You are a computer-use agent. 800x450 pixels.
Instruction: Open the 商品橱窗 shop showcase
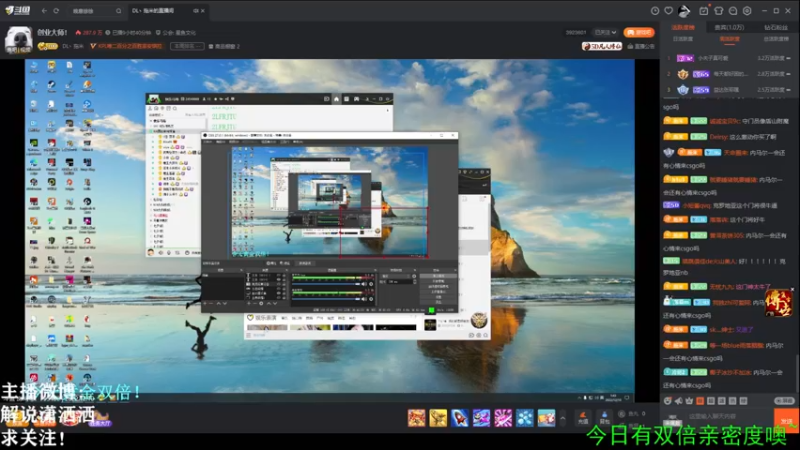click(x=224, y=46)
